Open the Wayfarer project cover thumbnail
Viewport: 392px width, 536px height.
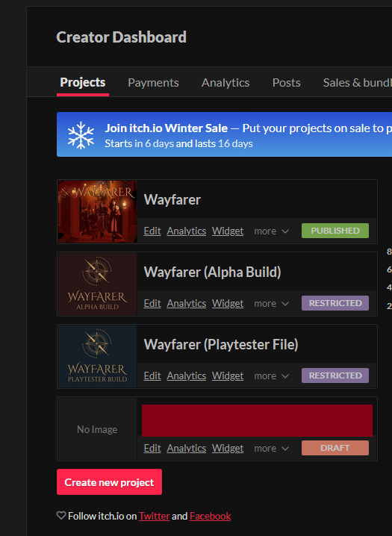(97, 211)
